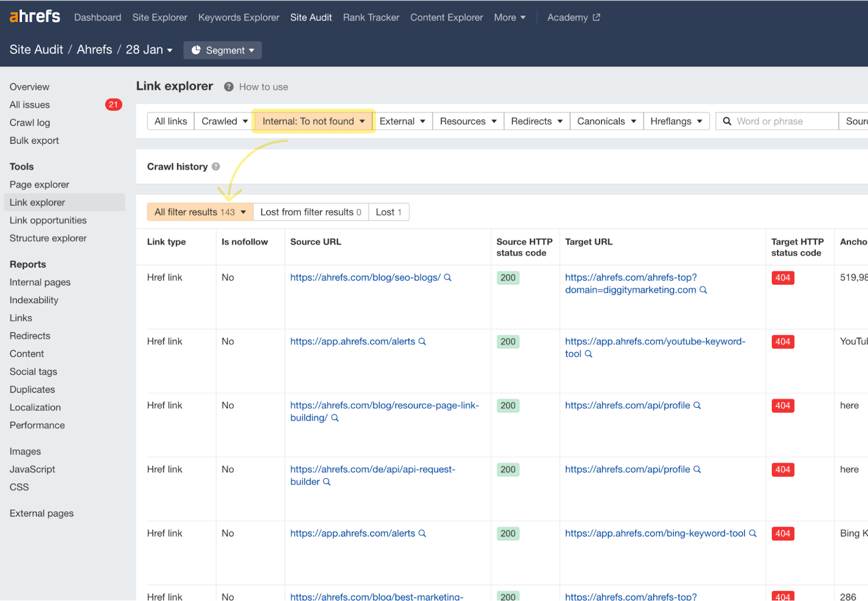The width and height of the screenshot is (868, 601).
Task: Click the red "21" badge next to All issues
Action: point(113,104)
